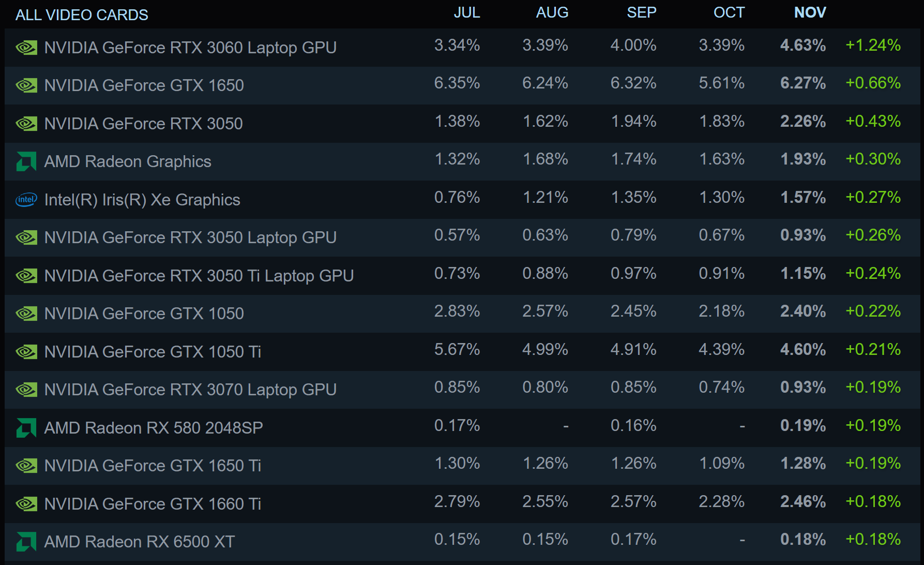Click NVIDIA logo beside RTX 3060 Laptop GPU

[x=26, y=48]
